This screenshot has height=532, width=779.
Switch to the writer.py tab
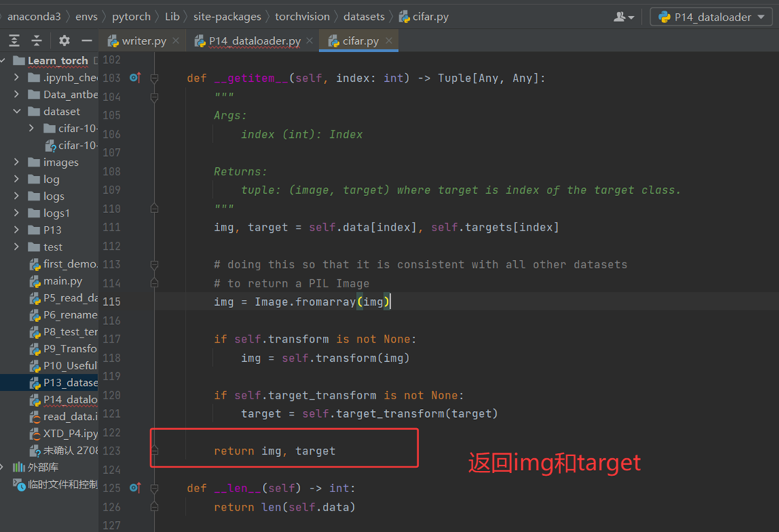[x=137, y=41]
